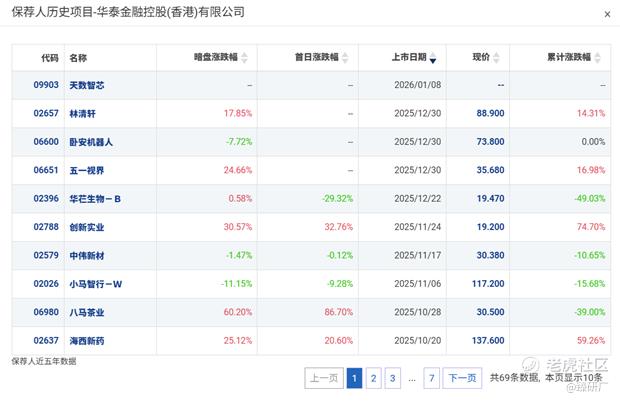Open stock 林清轩
Viewport: 620px width, 401px height.
pyautogui.click(x=82, y=113)
